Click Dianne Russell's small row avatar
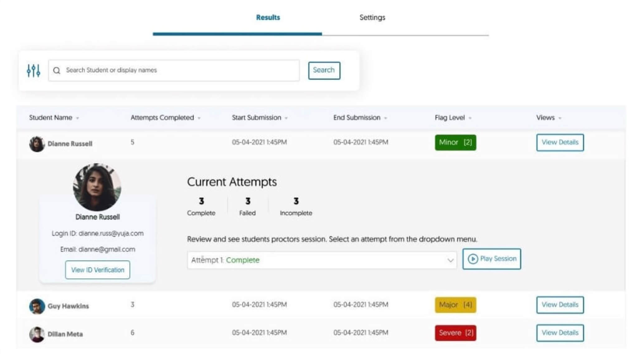 pos(37,144)
